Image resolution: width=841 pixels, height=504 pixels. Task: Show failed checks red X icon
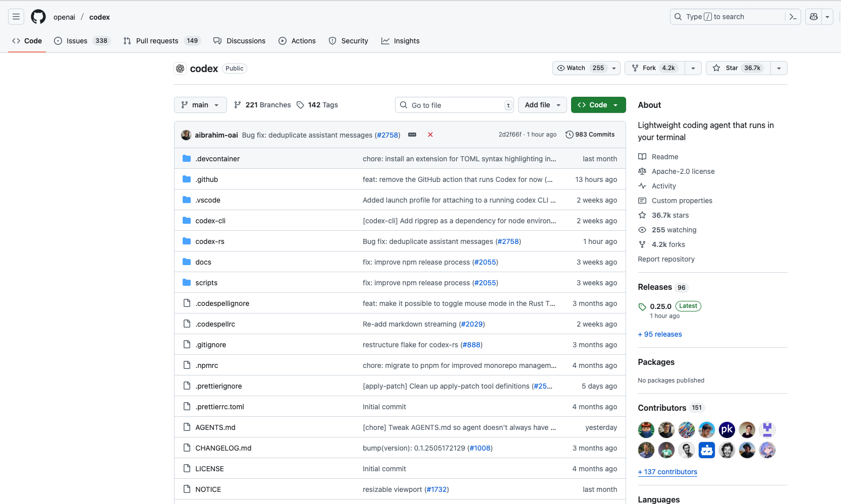pos(430,135)
